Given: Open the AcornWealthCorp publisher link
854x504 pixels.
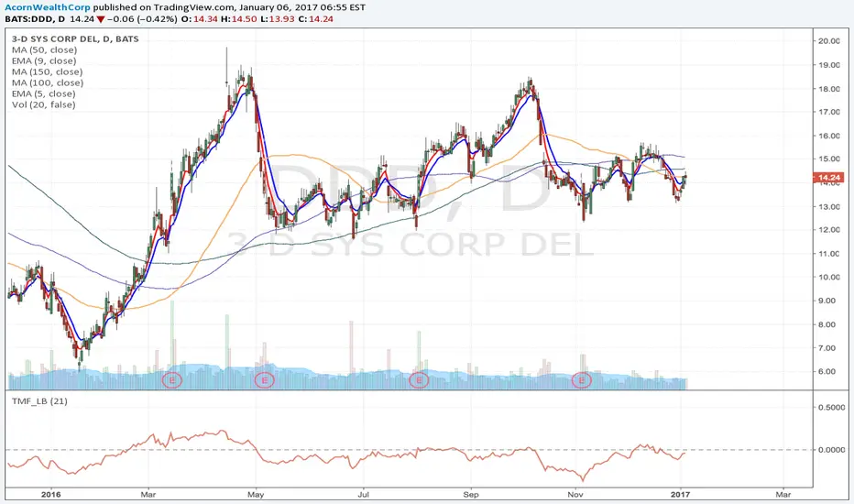Looking at the screenshot, I should tap(48, 7).
